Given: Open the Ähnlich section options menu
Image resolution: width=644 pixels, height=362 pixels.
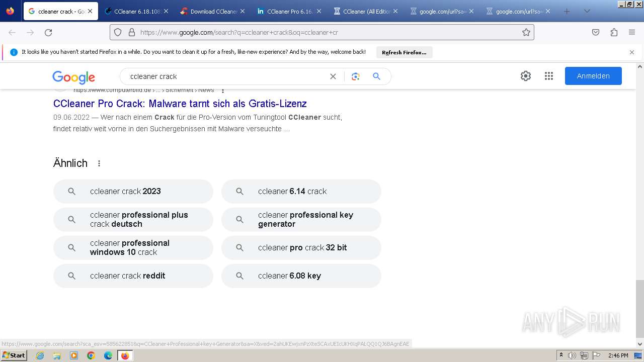Looking at the screenshot, I should point(99,163).
